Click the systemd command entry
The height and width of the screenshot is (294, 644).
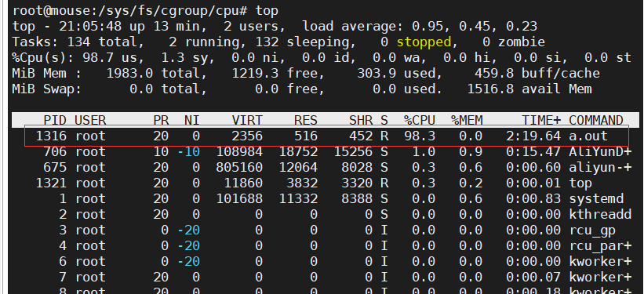596,198
